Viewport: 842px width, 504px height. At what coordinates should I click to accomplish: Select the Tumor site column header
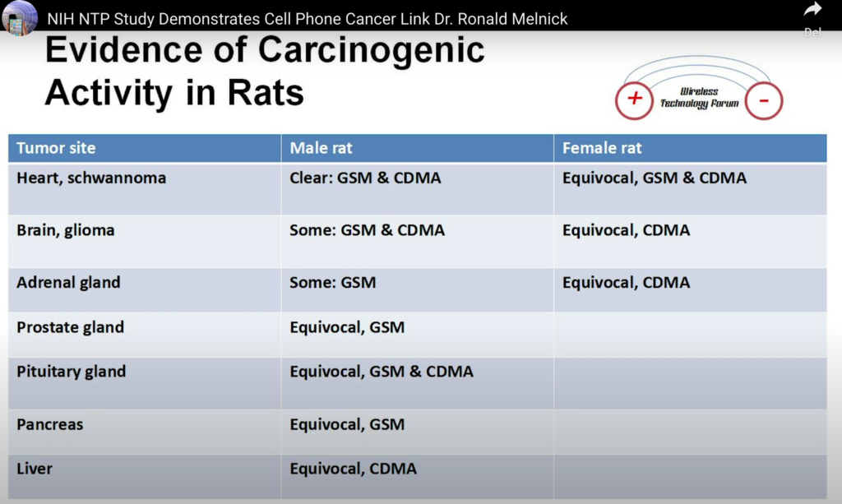56,149
